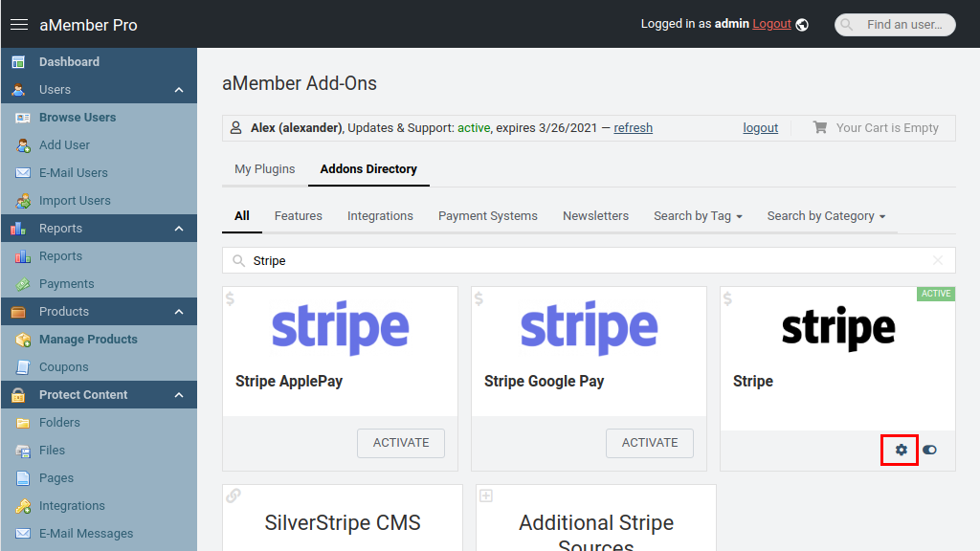Clear the Stripe search field
The image size is (980, 551).
point(938,260)
